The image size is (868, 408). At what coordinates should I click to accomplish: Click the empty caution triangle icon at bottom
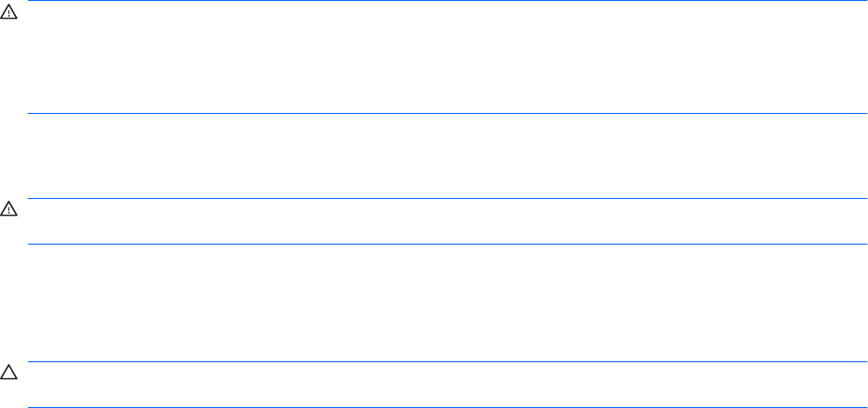[x=8, y=373]
